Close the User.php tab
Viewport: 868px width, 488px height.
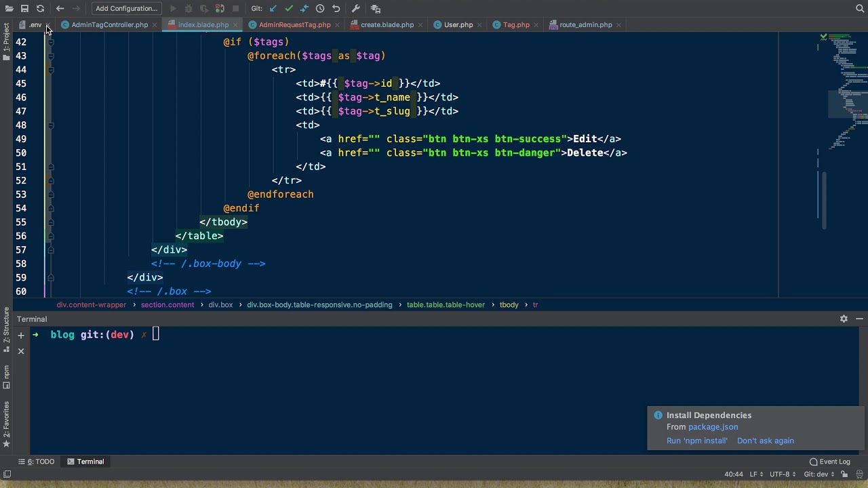click(479, 24)
